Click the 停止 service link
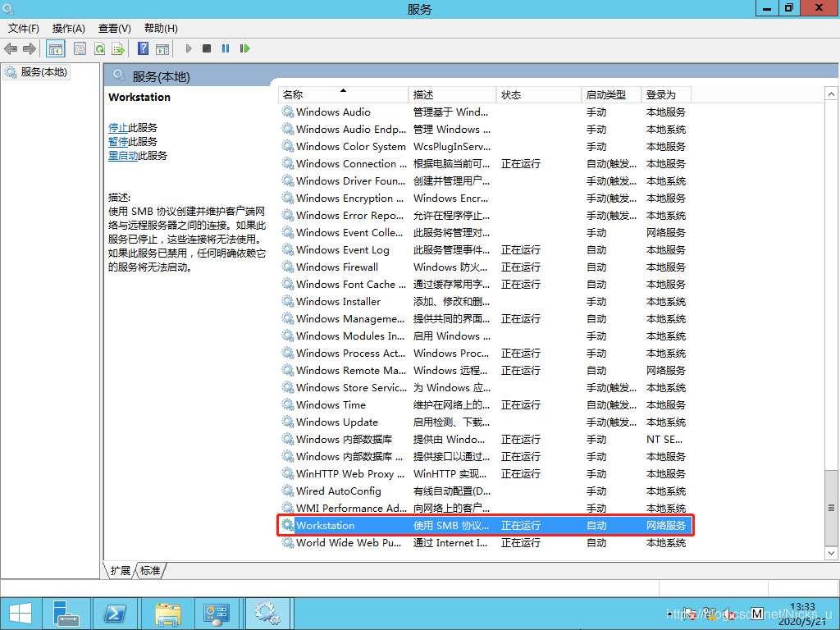 [x=118, y=127]
